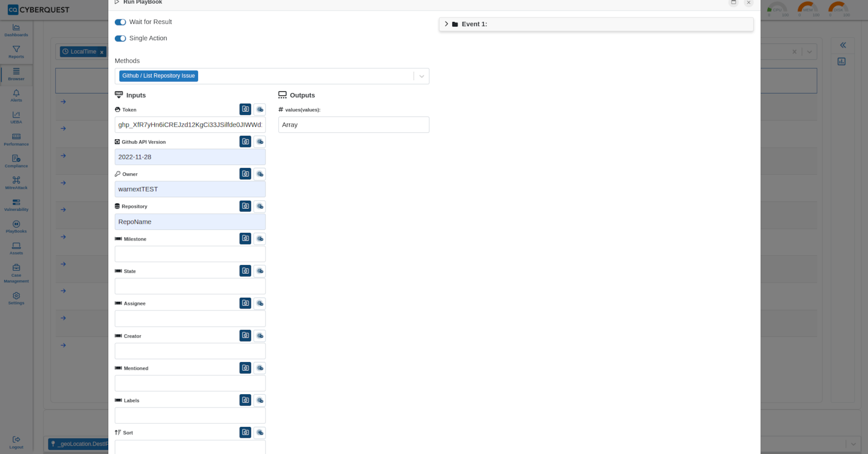Click the Creator camera icon button
The width and height of the screenshot is (868, 454).
pyautogui.click(x=246, y=336)
